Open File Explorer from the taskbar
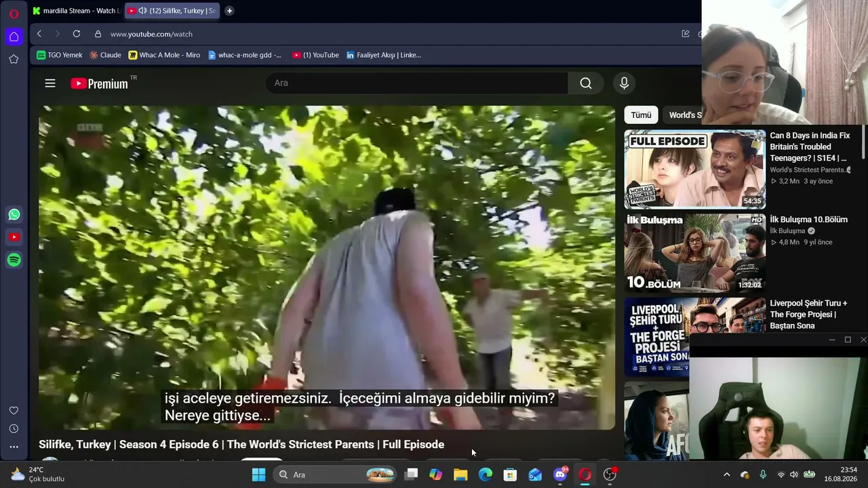 point(460,474)
